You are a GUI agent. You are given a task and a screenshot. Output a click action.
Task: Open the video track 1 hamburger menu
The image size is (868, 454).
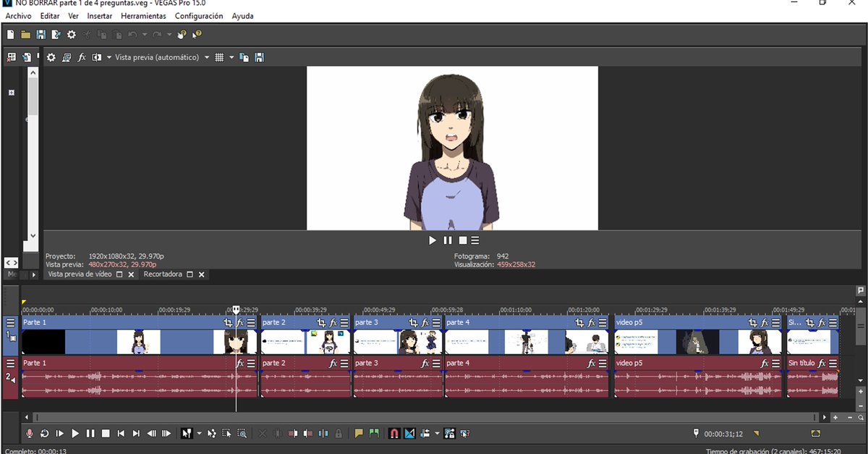tap(11, 323)
